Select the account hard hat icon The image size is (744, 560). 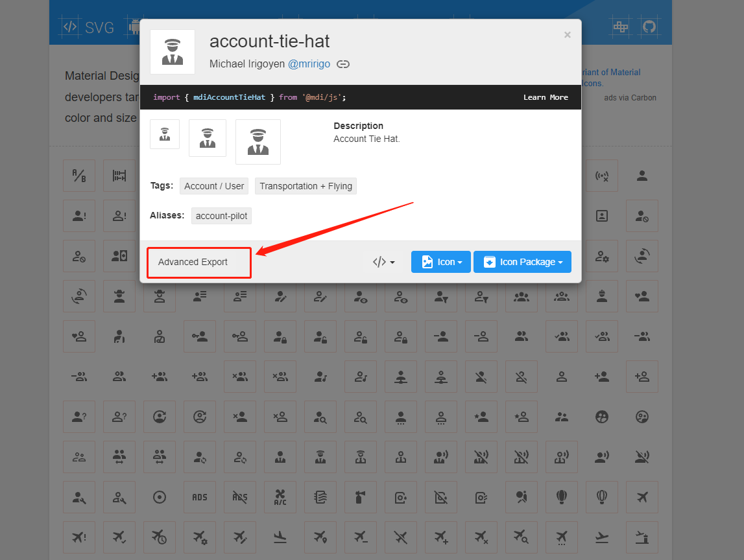pos(602,296)
